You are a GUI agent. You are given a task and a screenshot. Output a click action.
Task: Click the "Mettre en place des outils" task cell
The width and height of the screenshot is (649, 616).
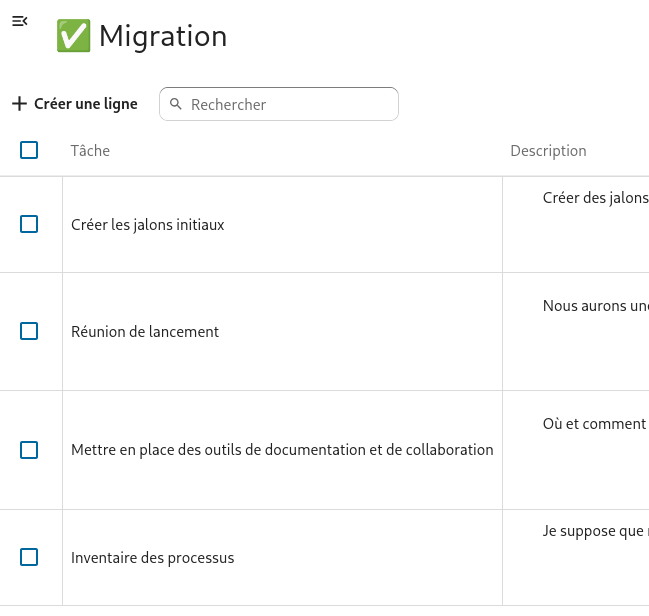pyautogui.click(x=282, y=450)
